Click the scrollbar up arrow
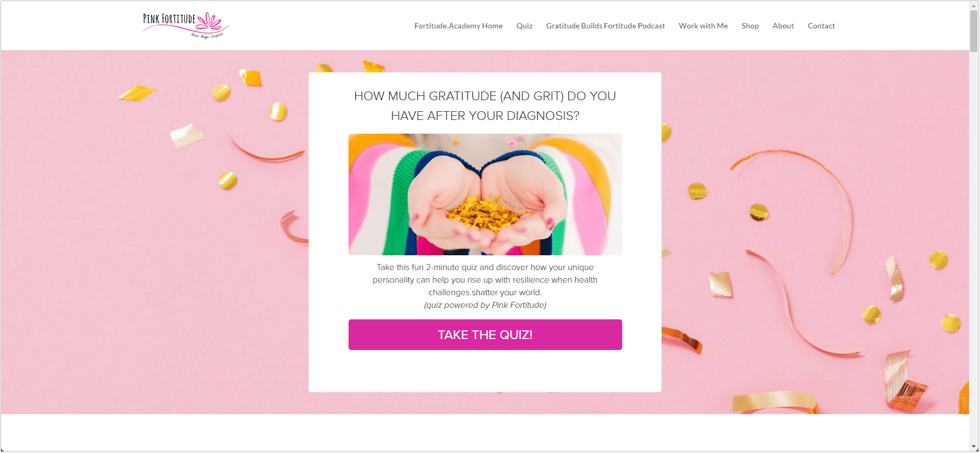This screenshot has width=980, height=453. 973,4
